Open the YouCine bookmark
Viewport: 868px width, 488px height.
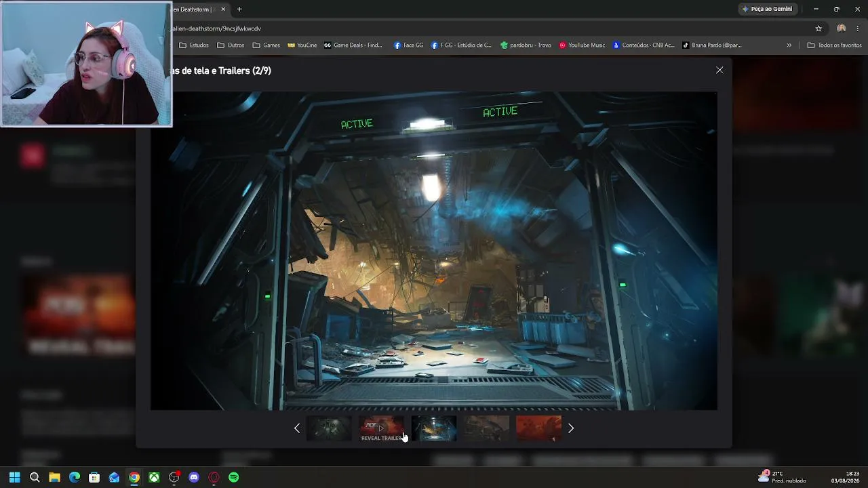pyautogui.click(x=302, y=45)
